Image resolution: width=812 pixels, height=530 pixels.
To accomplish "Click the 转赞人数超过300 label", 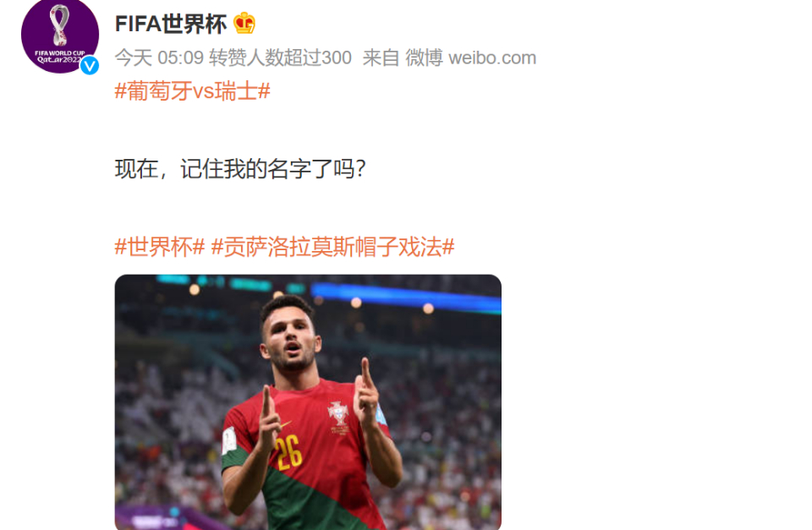I will [280, 57].
